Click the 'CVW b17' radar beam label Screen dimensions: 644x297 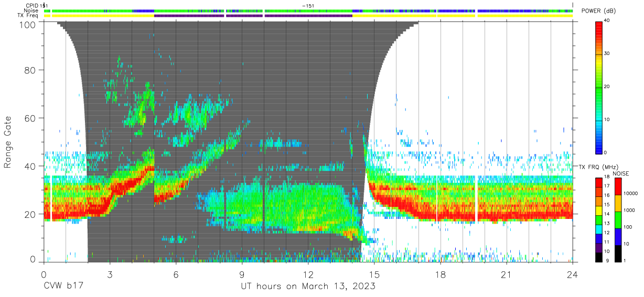tap(63, 287)
